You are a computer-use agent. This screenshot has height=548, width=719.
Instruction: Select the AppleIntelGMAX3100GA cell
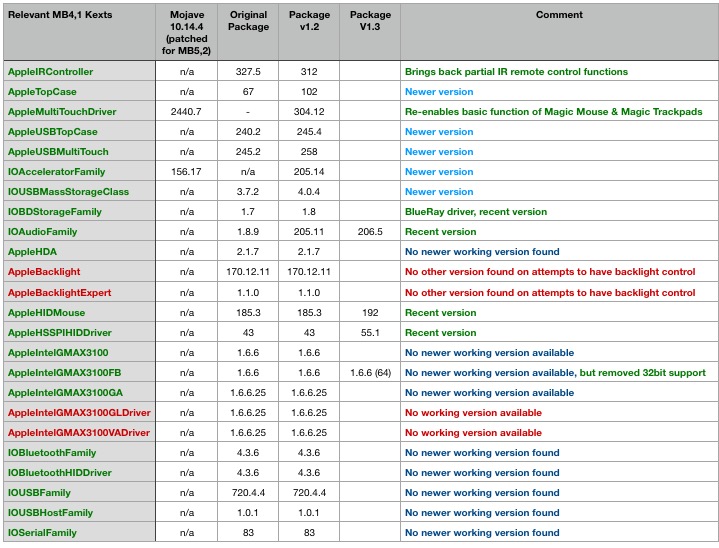tap(66, 393)
